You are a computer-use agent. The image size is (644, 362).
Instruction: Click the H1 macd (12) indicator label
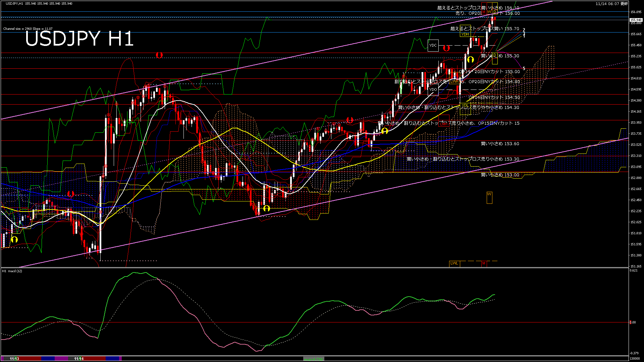pyautogui.click(x=12, y=271)
